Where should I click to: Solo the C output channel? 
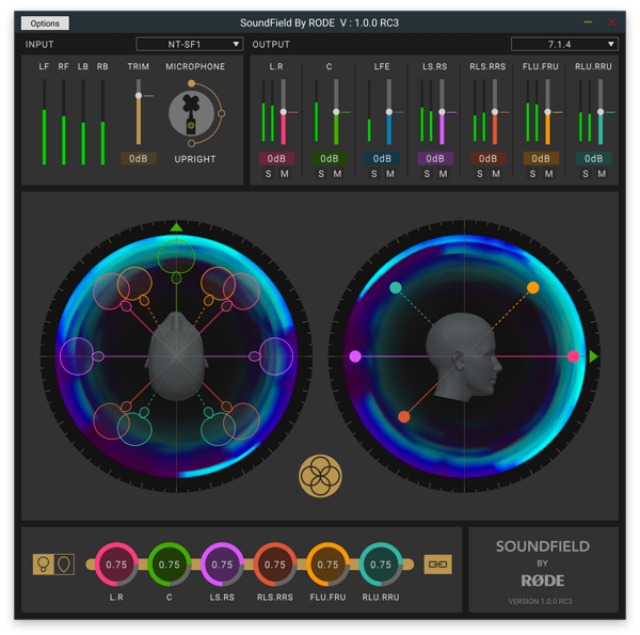point(321,174)
